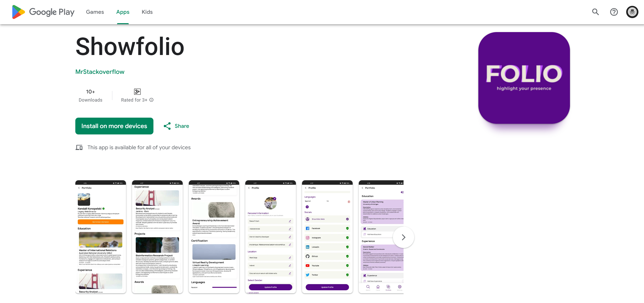Open the account avatar menu
The height and width of the screenshot is (303, 644).
[x=632, y=12]
